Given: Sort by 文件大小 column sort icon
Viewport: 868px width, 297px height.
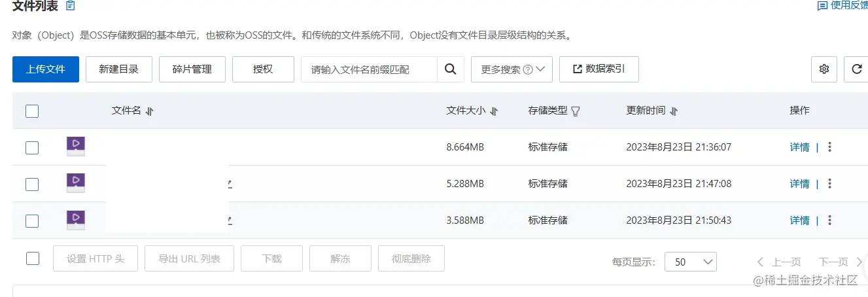Looking at the screenshot, I should click(494, 111).
